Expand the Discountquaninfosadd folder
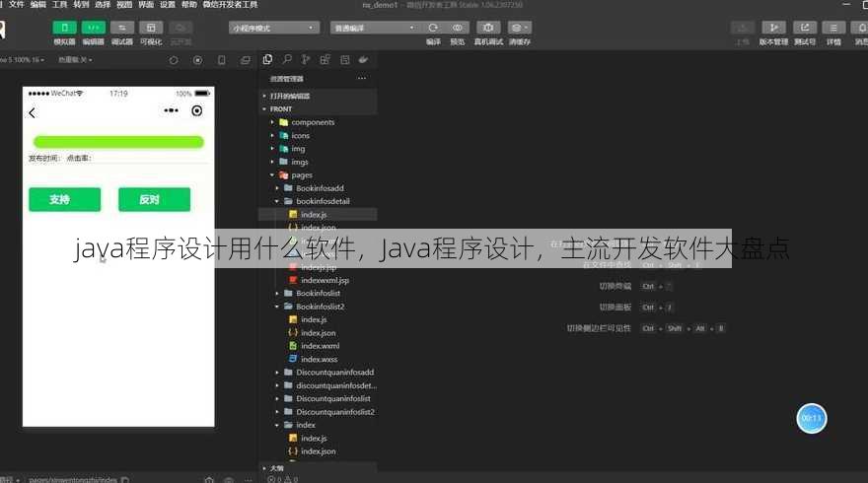 click(x=318, y=373)
